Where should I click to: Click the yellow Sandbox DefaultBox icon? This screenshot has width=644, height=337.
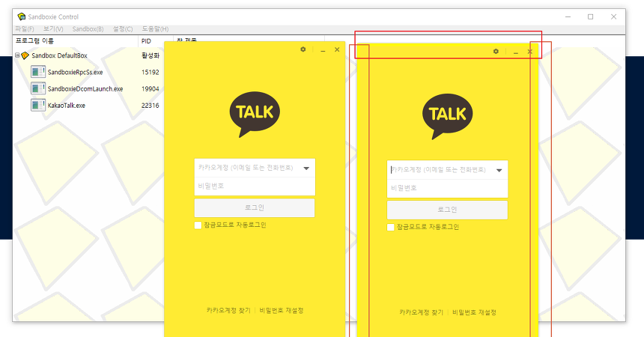pos(25,55)
